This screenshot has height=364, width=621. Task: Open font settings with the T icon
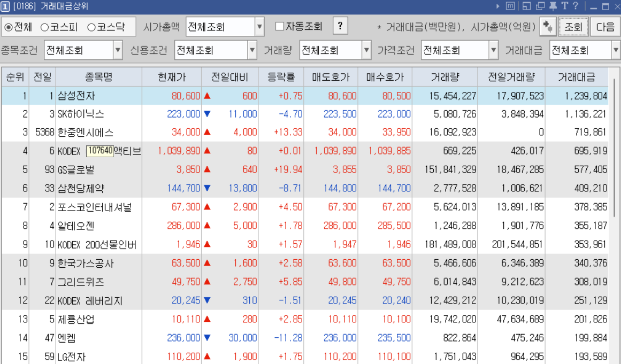pyautogui.click(x=565, y=6)
